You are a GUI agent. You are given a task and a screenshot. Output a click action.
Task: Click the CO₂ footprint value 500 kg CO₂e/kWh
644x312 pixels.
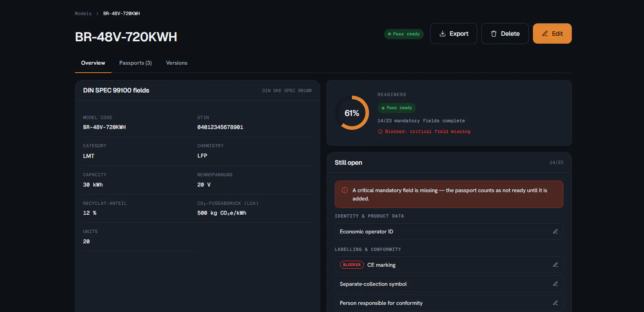click(x=222, y=213)
